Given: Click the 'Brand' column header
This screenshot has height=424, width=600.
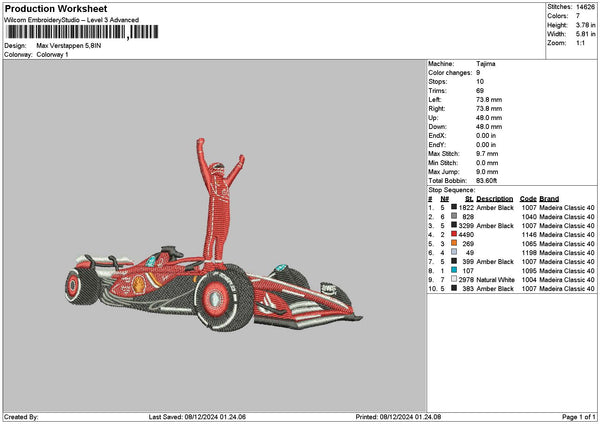Looking at the screenshot, I should pos(549,199).
